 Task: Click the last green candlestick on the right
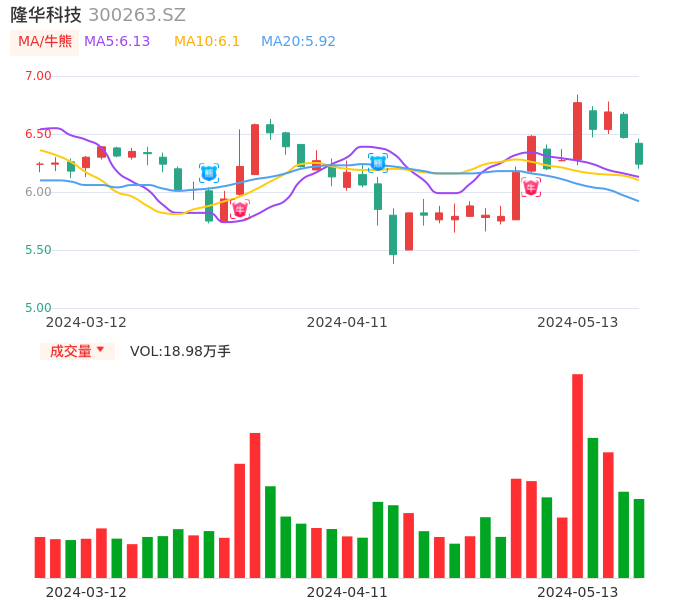[x=639, y=153]
